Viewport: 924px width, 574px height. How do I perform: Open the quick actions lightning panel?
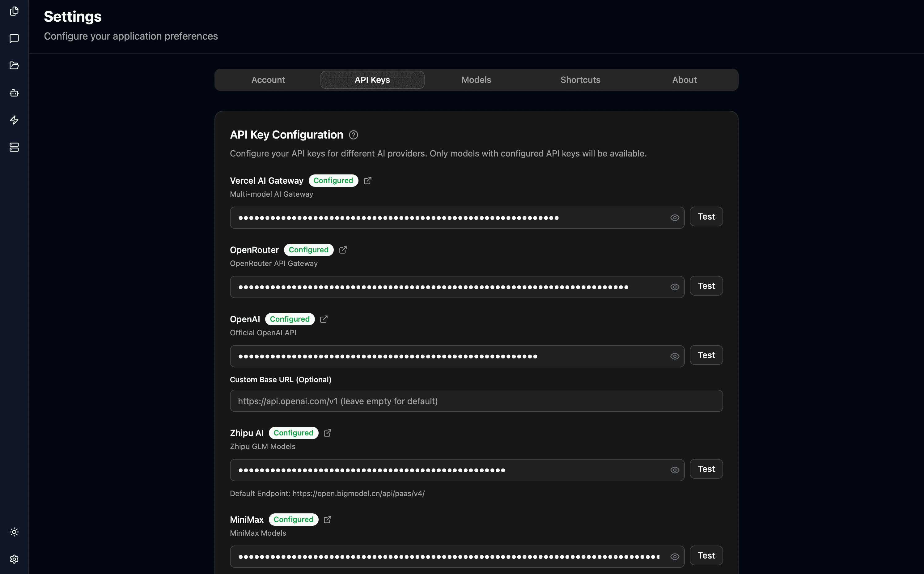coord(14,120)
